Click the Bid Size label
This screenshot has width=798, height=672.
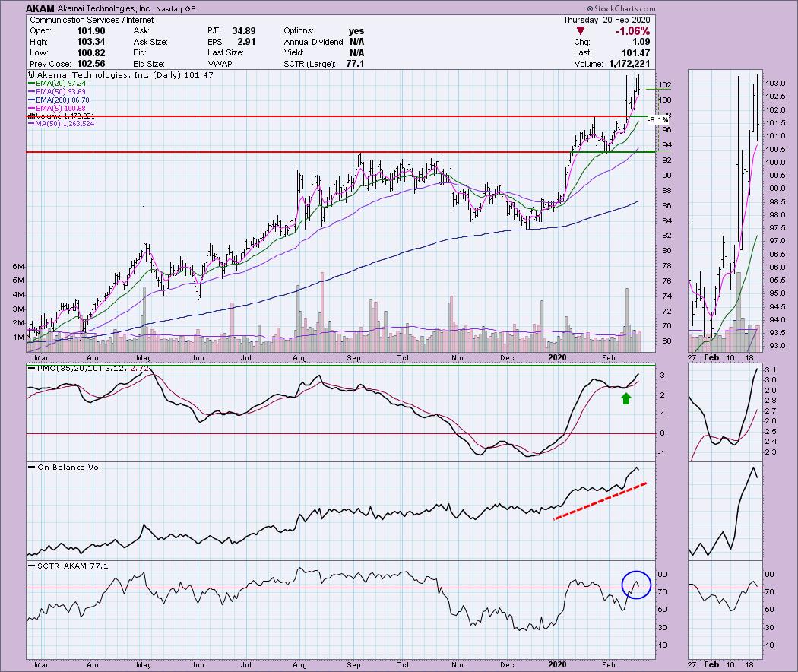tap(149, 64)
